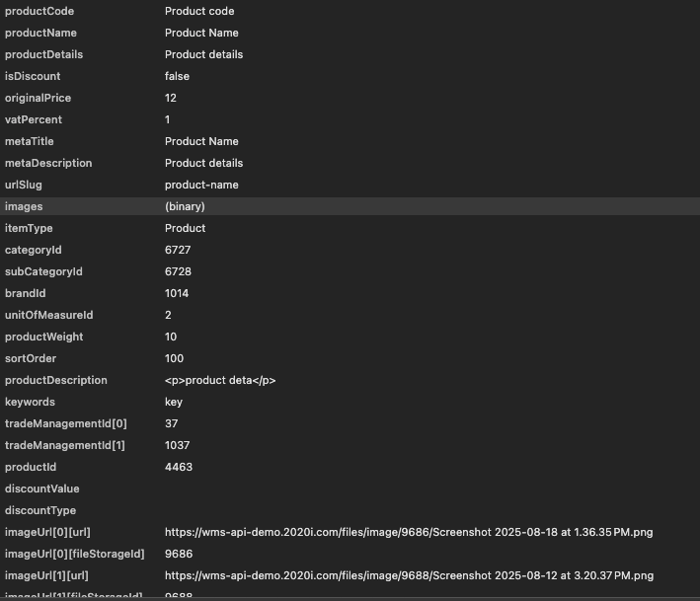Viewport: 700px width, 601px height.
Task: Select the image 9686 screenshot URL value
Action: pyautogui.click(x=409, y=532)
